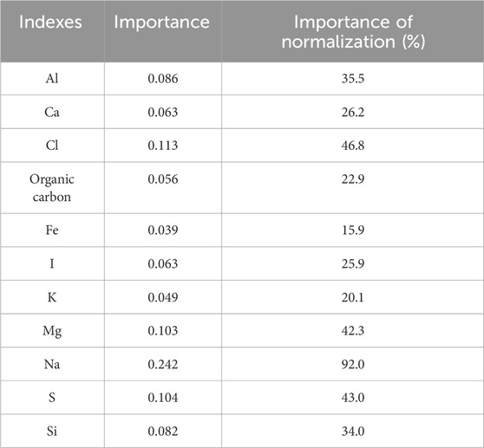Click the 0.056 importance value
This screenshot has width=484, height=448.
tap(163, 179)
